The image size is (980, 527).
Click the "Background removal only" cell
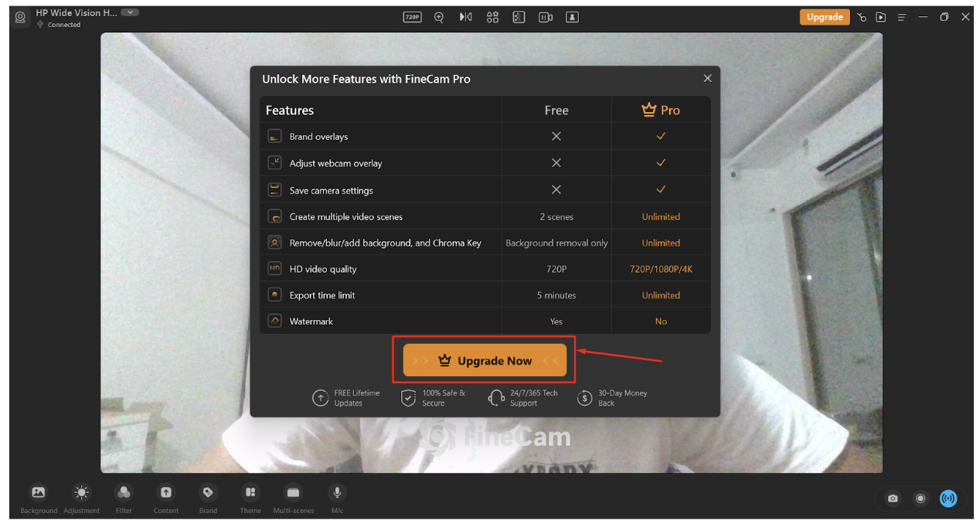(x=556, y=243)
